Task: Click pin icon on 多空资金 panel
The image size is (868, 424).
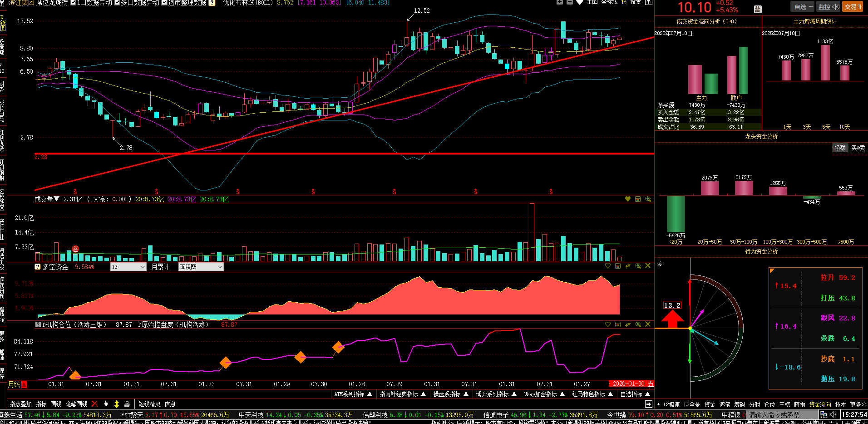Action: 628,266
